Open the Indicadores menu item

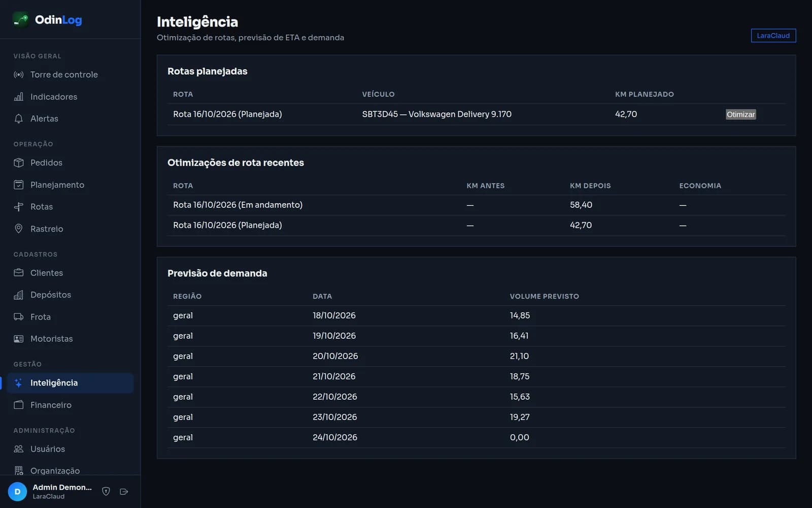pos(70,97)
